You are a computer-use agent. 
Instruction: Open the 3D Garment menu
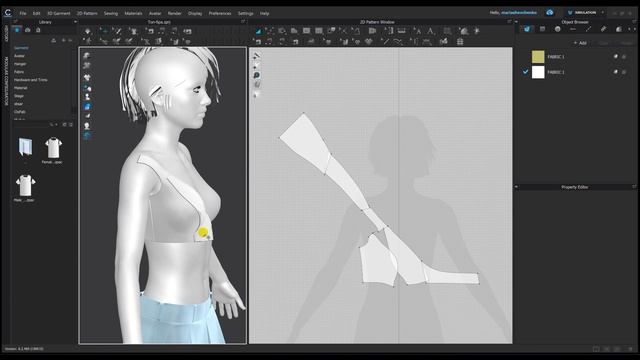pos(59,13)
